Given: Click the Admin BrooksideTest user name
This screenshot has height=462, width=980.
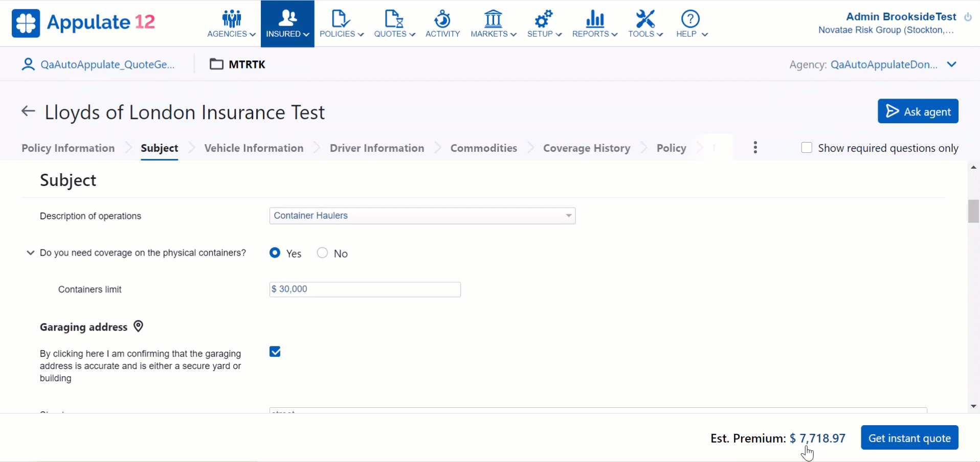Looking at the screenshot, I should pos(901,17).
